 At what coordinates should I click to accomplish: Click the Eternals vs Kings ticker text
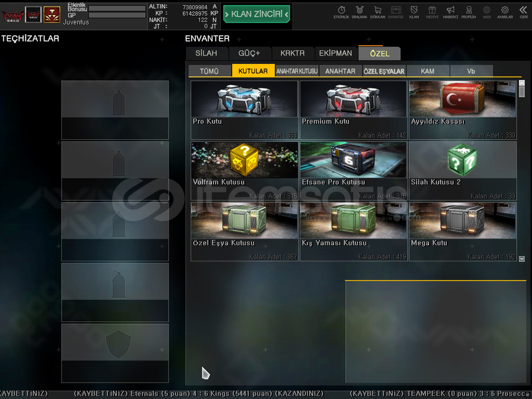click(199, 393)
